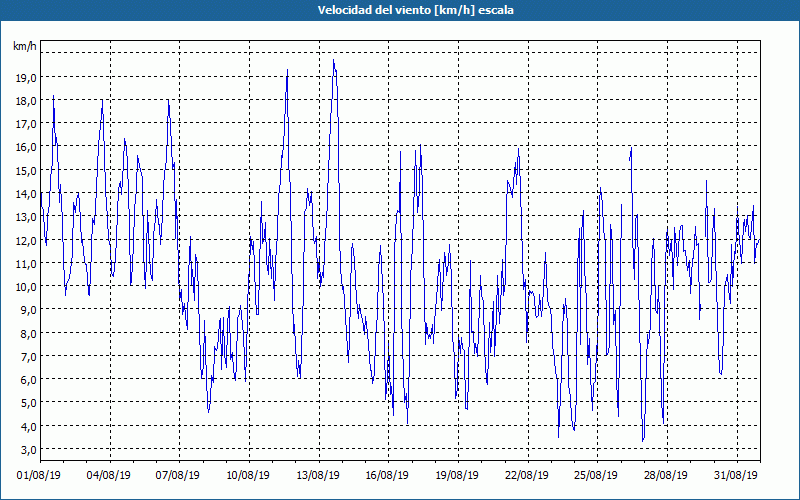This screenshot has width=800, height=500.
Task: Click the 9,0 y-axis value
Action: (x=29, y=310)
